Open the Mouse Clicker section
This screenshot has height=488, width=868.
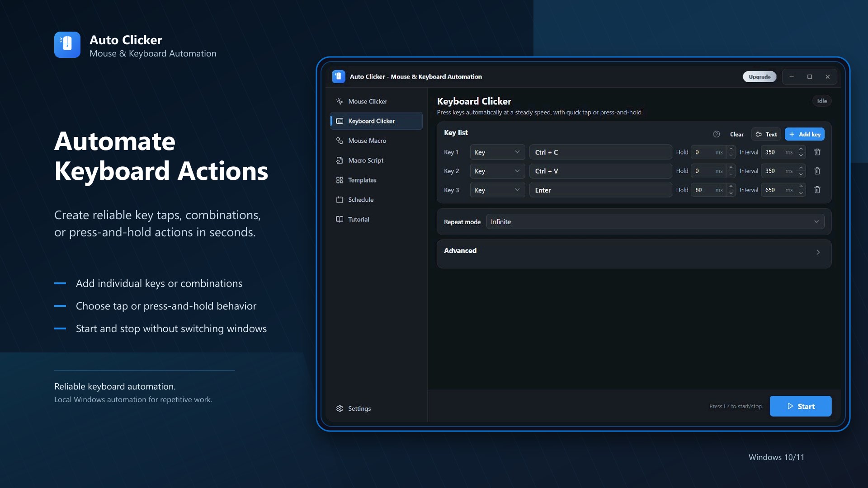[376, 101]
